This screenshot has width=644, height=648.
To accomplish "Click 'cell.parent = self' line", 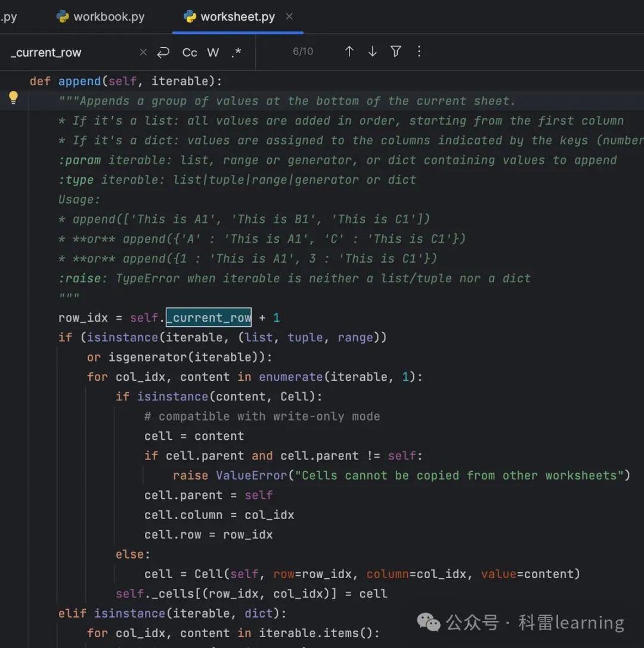I will (208, 495).
